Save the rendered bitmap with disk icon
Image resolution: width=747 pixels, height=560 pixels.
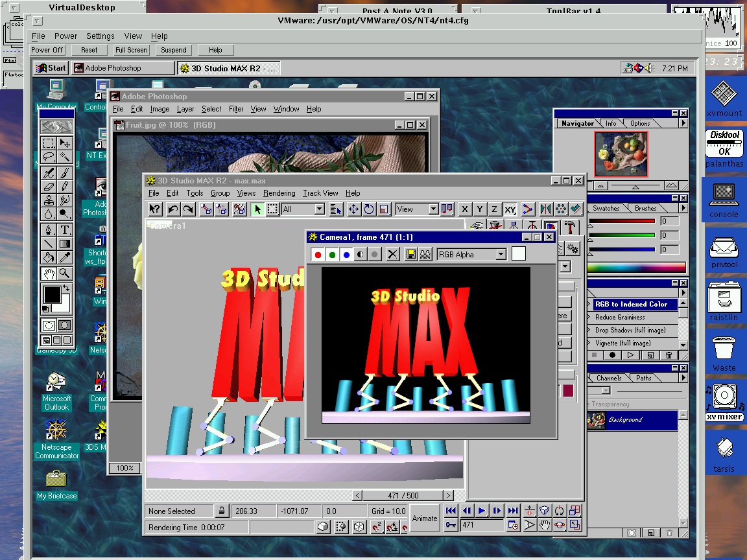(410, 255)
